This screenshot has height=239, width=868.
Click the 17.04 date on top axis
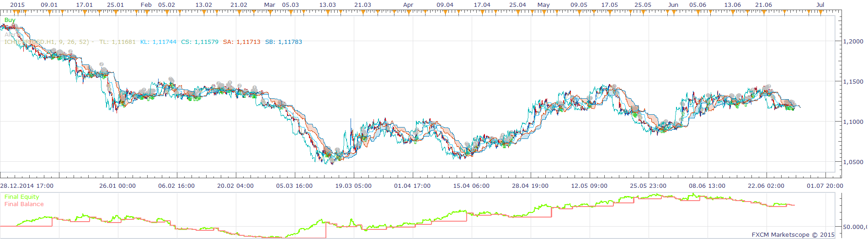482,5
